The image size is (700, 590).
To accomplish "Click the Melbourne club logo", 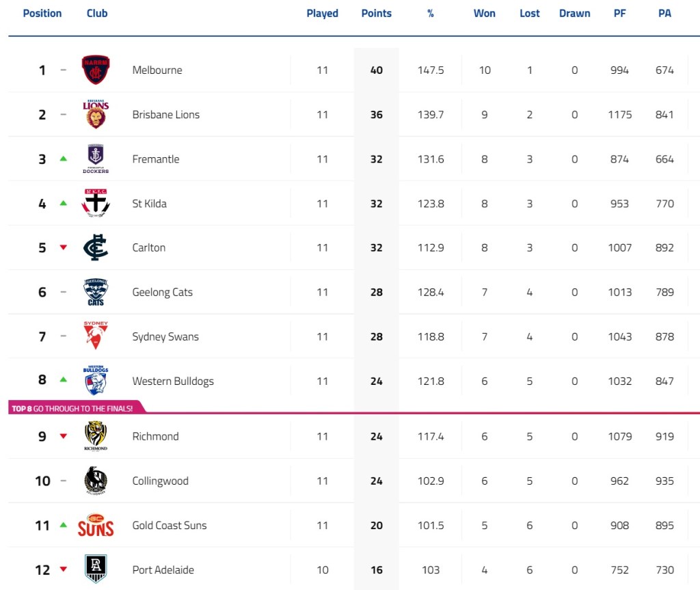I will (96, 70).
